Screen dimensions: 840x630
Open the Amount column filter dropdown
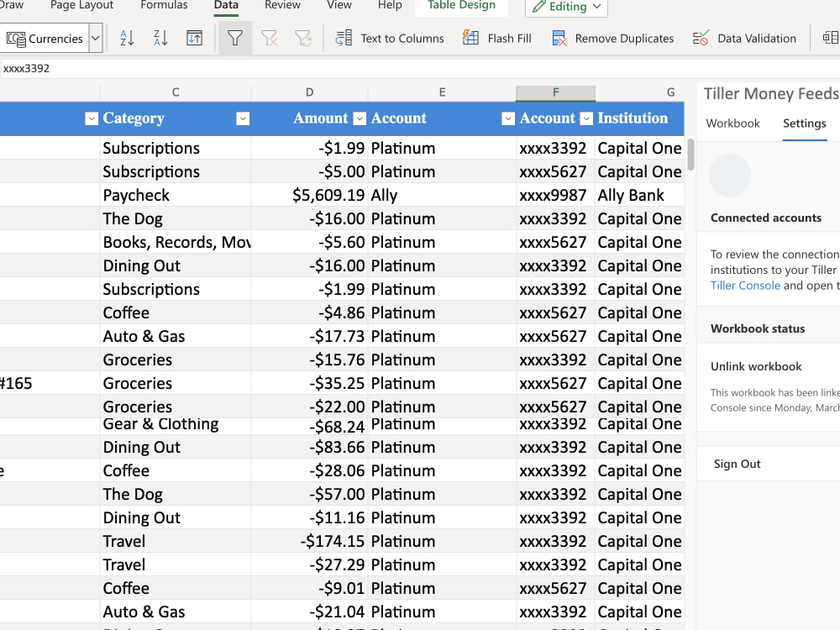pyautogui.click(x=360, y=119)
